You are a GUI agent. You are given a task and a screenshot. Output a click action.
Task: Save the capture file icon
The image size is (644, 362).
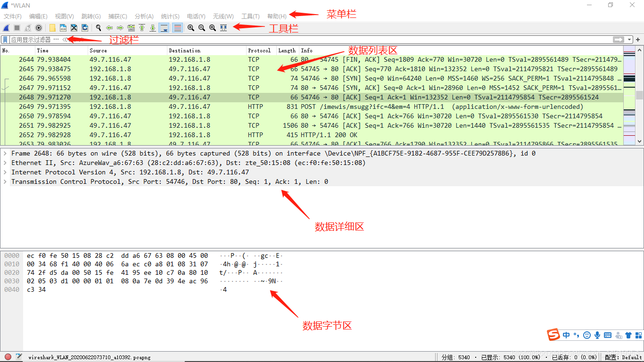point(63,28)
